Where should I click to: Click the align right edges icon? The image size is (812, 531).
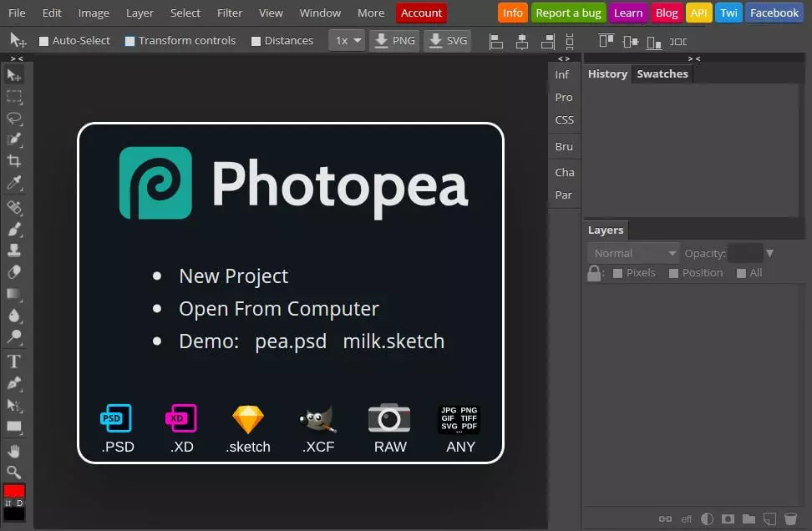548,42
